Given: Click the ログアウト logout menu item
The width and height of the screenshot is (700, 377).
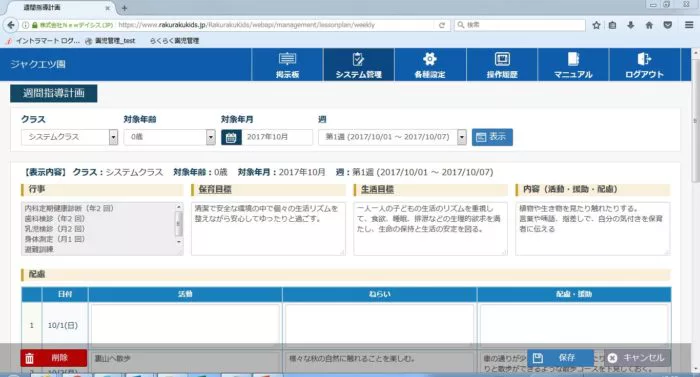Looking at the screenshot, I should pyautogui.click(x=644, y=65).
